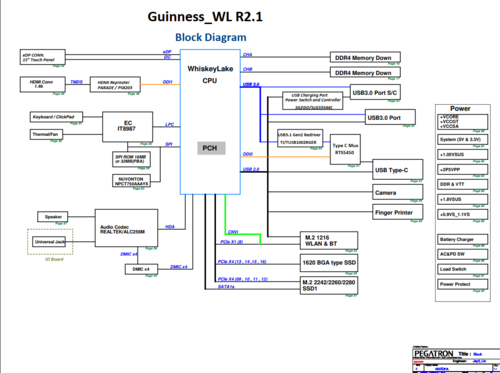Select the "+2P5VPP" power block
500x373 pixels.
point(462,169)
